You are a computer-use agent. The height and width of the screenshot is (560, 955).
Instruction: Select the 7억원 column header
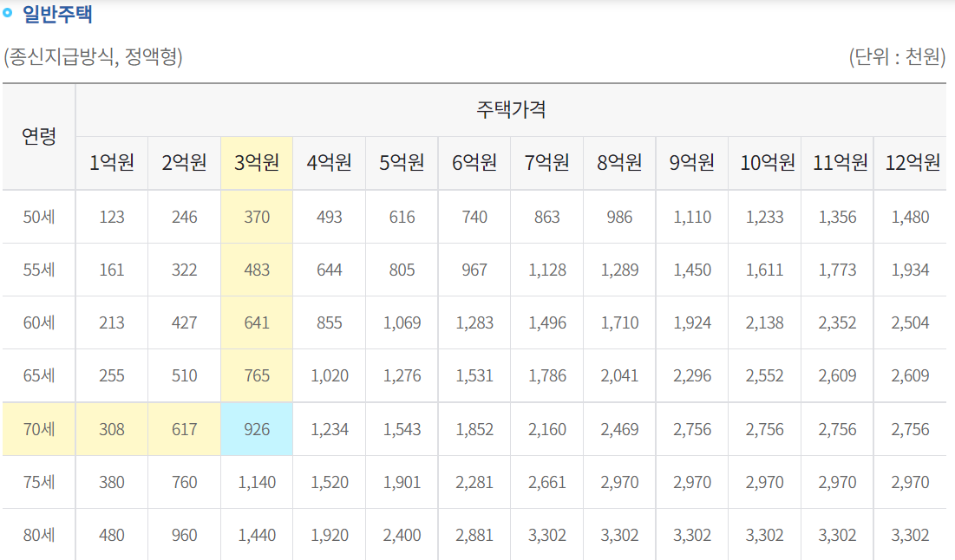coord(547,162)
